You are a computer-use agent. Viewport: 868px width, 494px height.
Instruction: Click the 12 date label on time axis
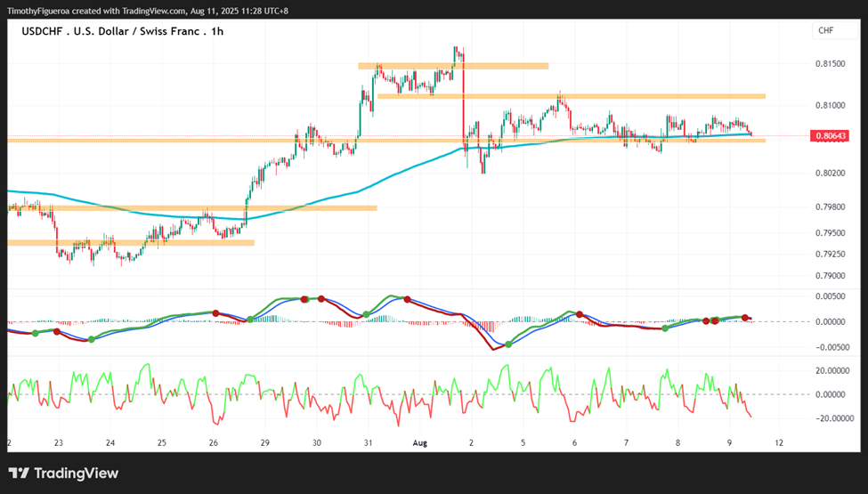coord(780,443)
